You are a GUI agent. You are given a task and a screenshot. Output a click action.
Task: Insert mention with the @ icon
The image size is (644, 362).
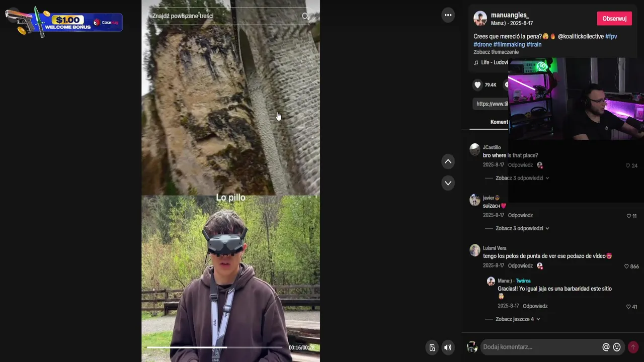[606, 347]
